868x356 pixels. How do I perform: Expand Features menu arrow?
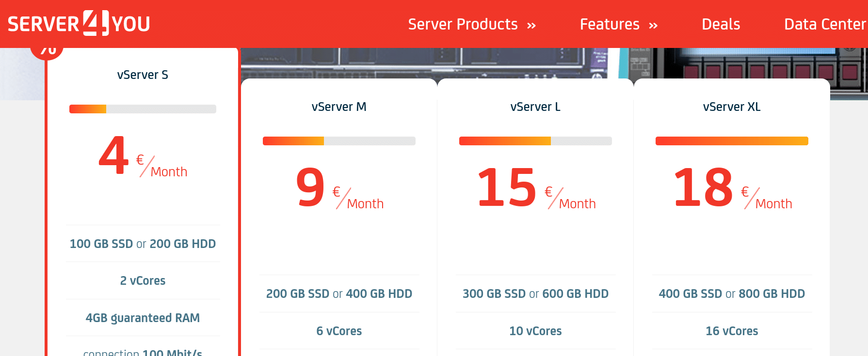pyautogui.click(x=653, y=26)
